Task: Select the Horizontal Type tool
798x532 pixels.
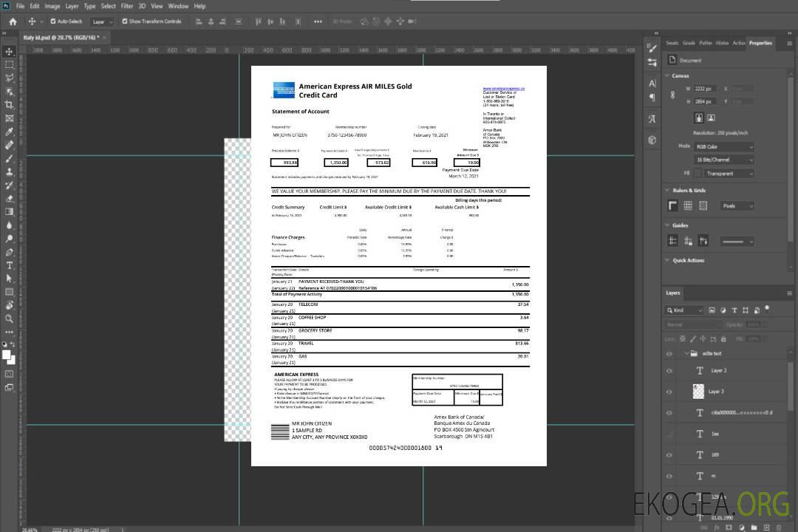Action: (x=9, y=265)
